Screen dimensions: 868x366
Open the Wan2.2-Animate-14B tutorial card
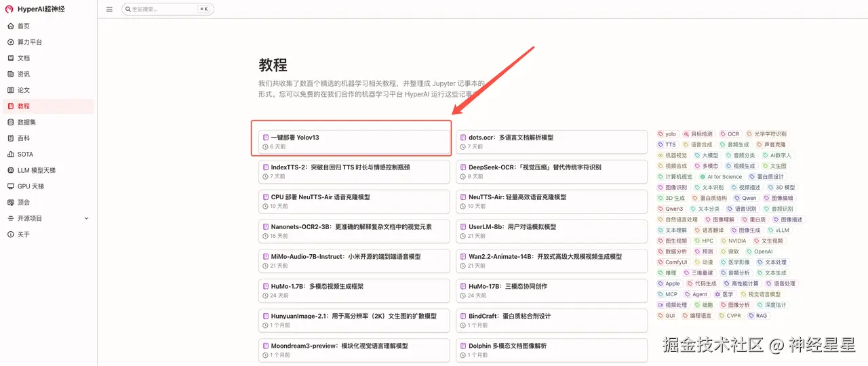coord(552,261)
